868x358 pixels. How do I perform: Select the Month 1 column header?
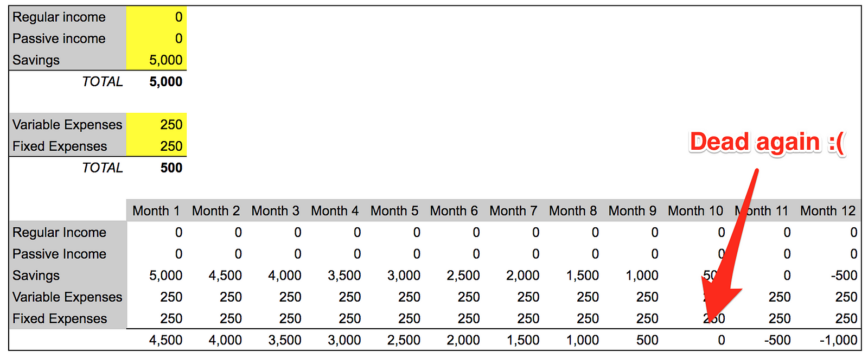tap(156, 211)
